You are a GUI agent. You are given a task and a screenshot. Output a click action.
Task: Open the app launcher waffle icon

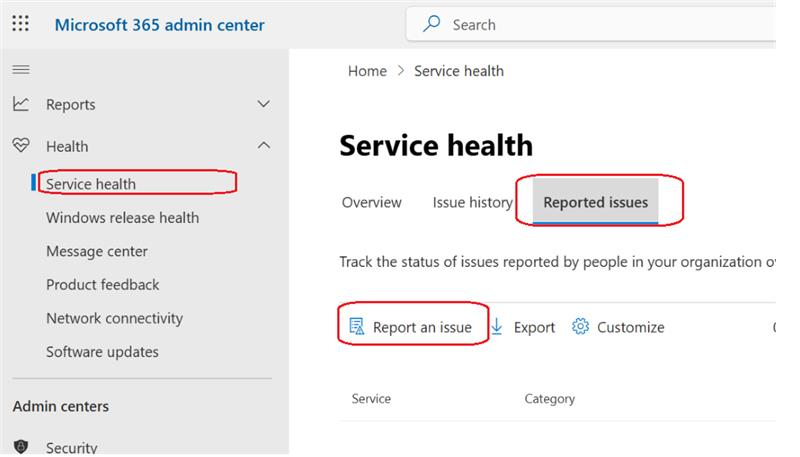coord(20,23)
